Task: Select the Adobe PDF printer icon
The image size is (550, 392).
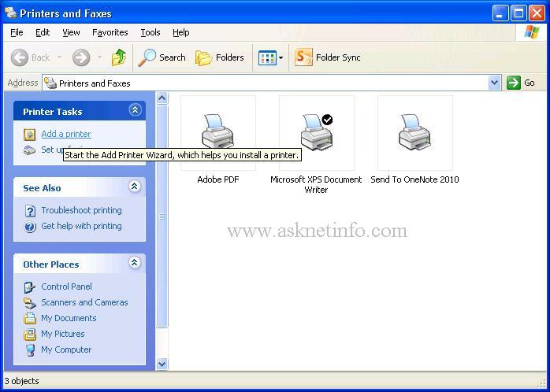Action: (217, 131)
